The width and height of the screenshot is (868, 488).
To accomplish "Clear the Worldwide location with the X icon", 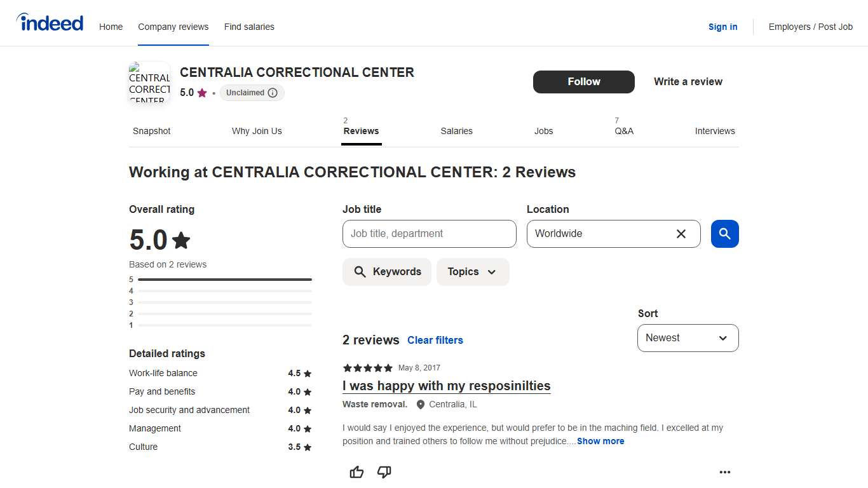I will pyautogui.click(x=681, y=234).
